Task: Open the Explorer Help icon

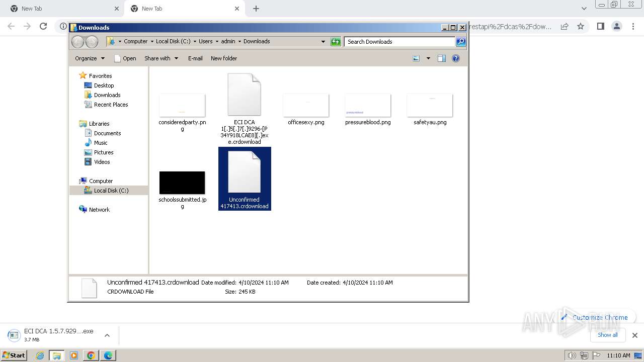Action: click(456, 58)
